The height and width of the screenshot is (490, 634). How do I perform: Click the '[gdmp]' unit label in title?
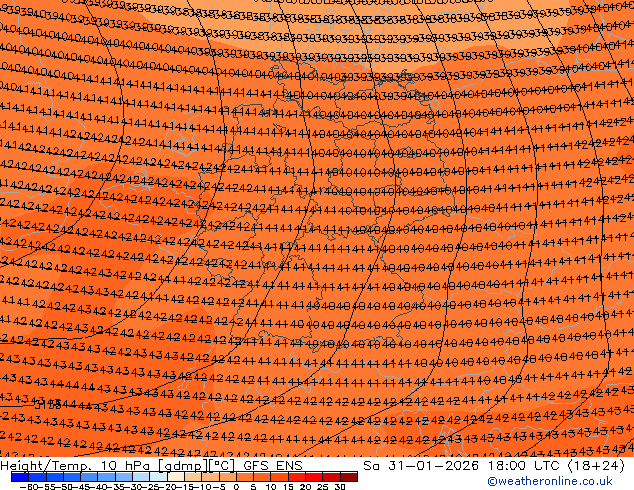(183, 466)
